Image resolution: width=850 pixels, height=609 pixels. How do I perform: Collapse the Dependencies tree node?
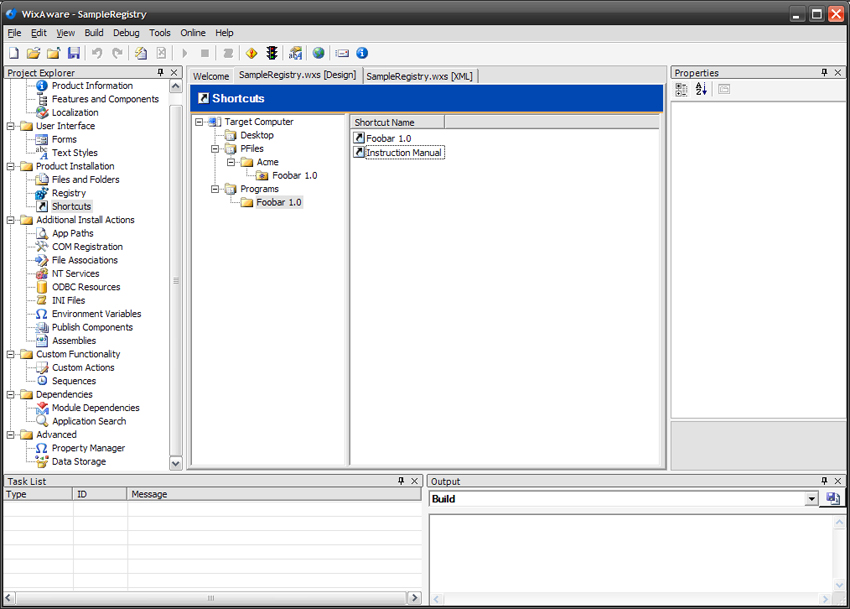point(10,394)
